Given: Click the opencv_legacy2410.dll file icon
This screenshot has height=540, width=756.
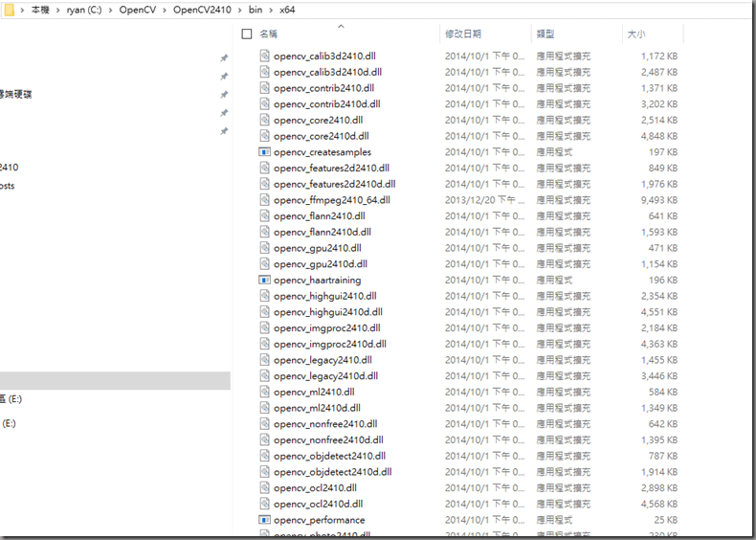Looking at the screenshot, I should tap(264, 359).
